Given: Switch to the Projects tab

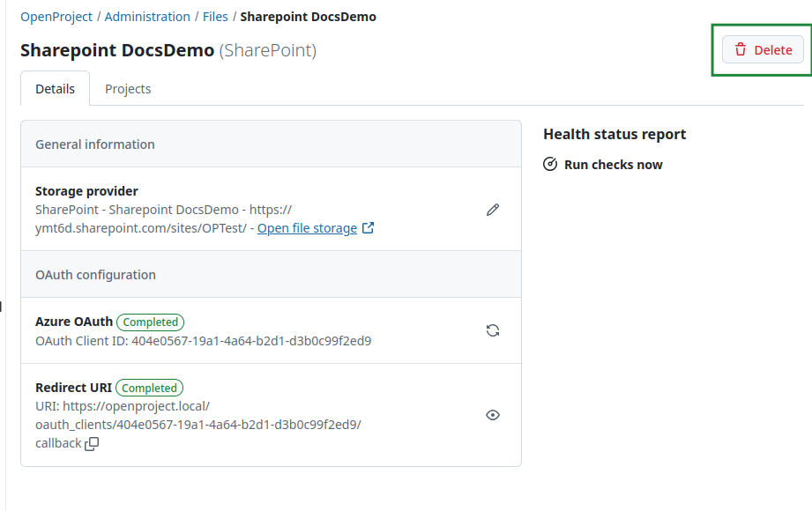Looking at the screenshot, I should point(128,88).
